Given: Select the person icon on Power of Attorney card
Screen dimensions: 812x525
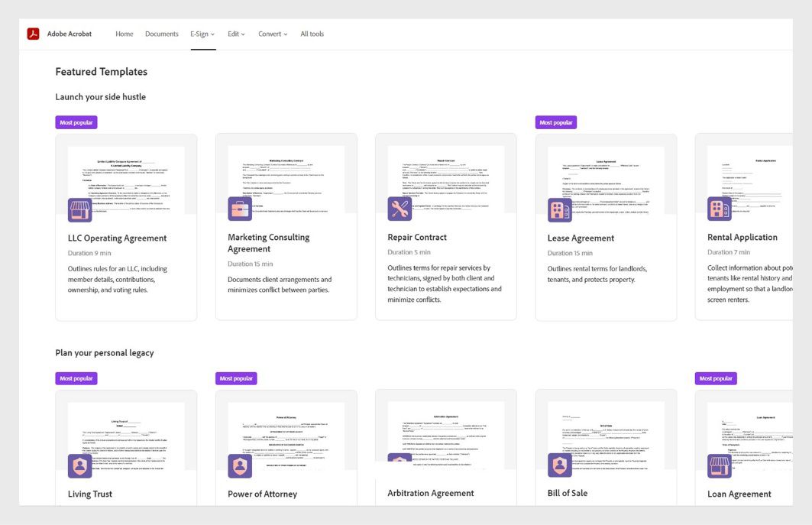Looking at the screenshot, I should [240, 465].
